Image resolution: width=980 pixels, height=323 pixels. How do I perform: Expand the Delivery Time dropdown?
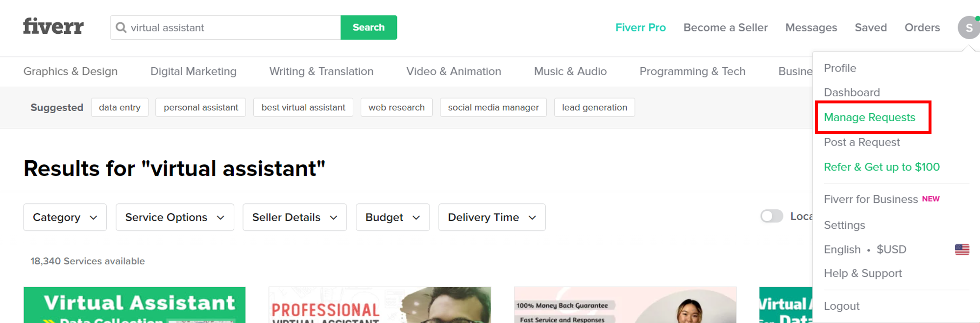(492, 217)
